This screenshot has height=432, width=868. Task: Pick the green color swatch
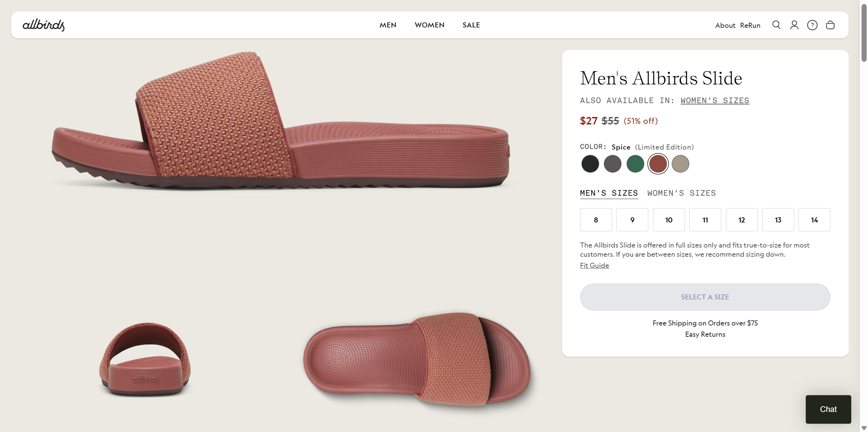[635, 164]
